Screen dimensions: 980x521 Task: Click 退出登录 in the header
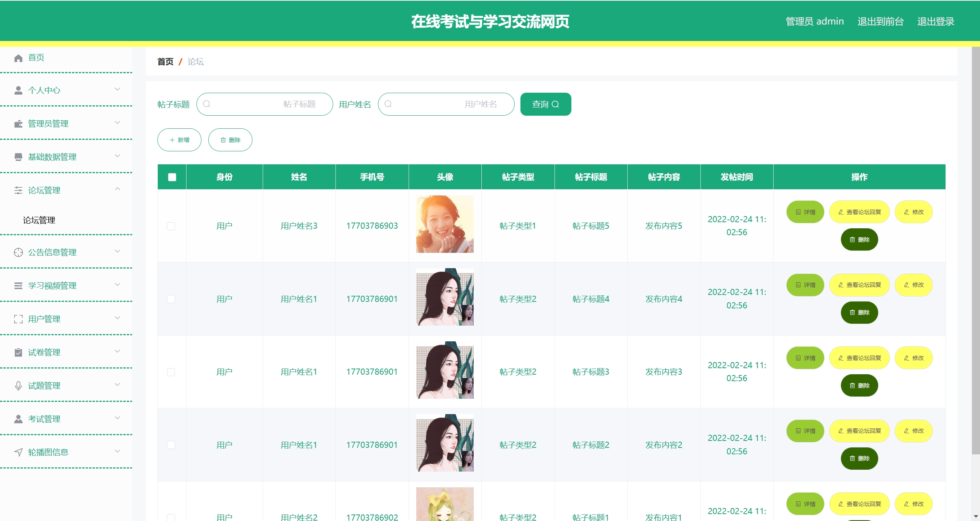(936, 21)
